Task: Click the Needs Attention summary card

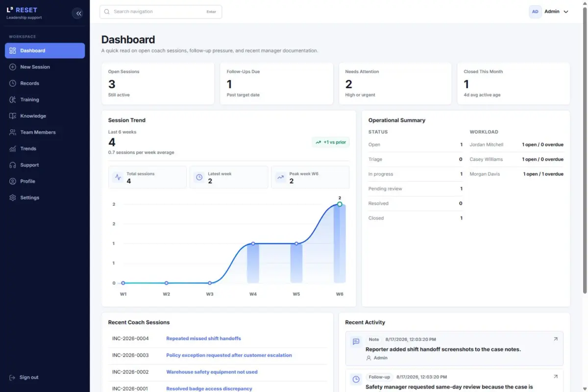Action: tap(395, 83)
